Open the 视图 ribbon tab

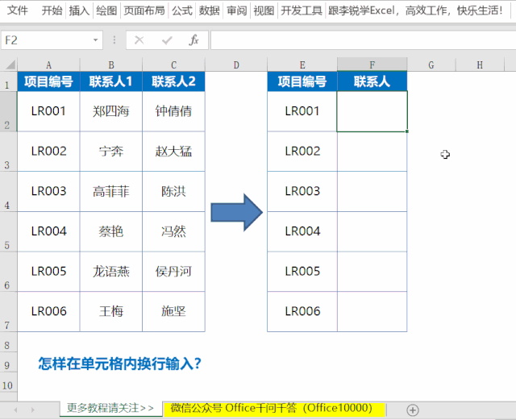point(264,10)
